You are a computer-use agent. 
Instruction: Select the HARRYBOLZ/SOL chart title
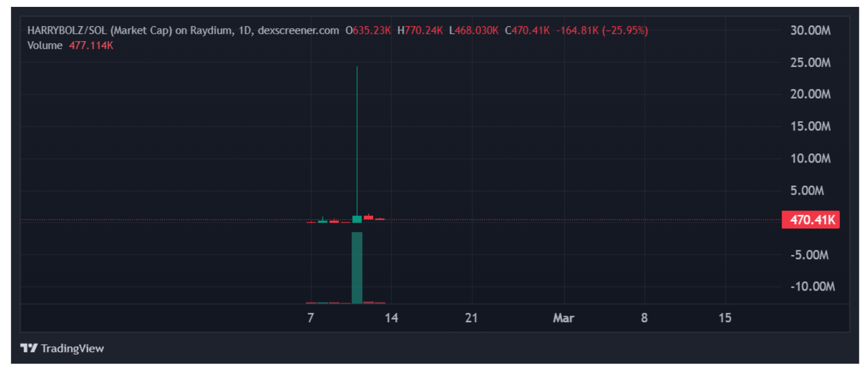183,30
